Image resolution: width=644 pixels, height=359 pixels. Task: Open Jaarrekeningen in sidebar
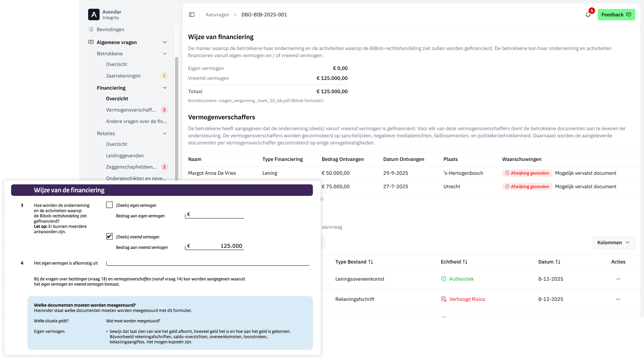coord(123,76)
